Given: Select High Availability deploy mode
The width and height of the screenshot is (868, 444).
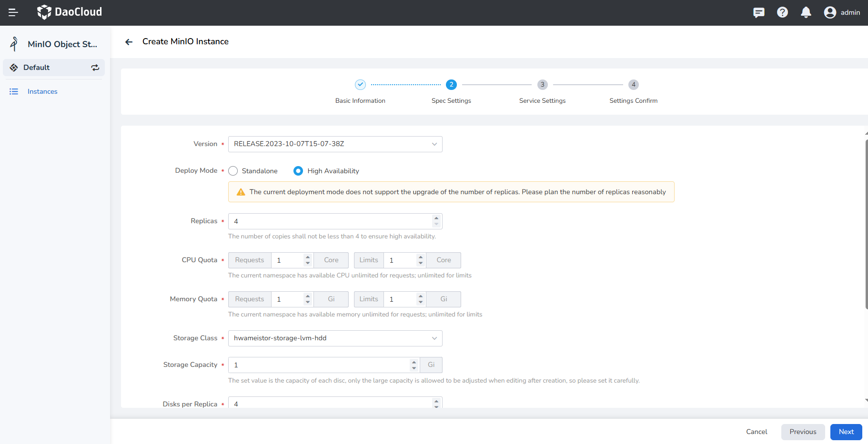Looking at the screenshot, I should [298, 171].
